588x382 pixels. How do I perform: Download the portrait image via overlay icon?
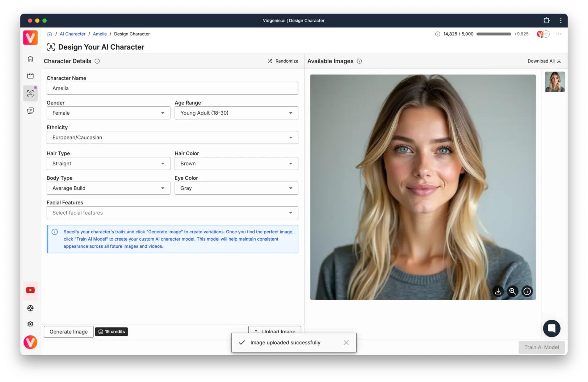click(498, 291)
